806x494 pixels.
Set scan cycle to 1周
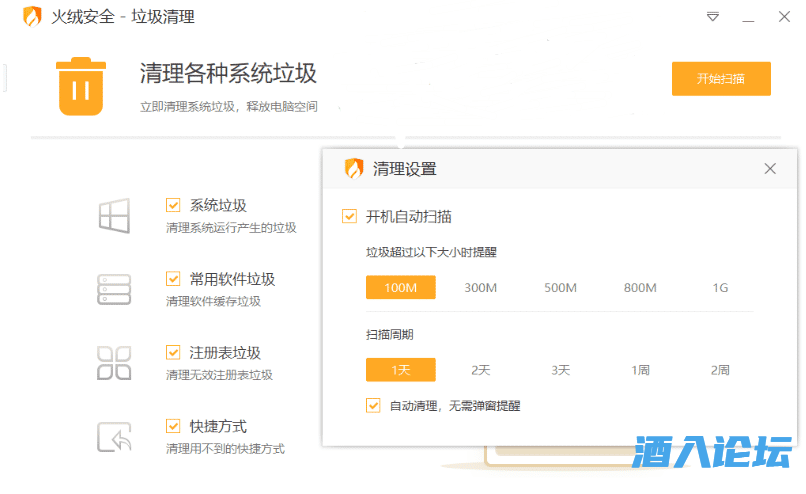[x=640, y=370]
